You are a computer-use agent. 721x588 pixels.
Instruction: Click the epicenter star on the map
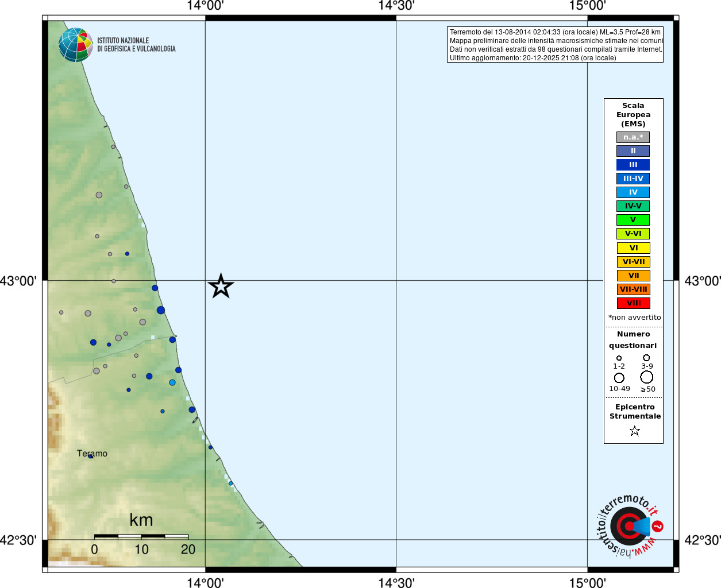pyautogui.click(x=221, y=286)
